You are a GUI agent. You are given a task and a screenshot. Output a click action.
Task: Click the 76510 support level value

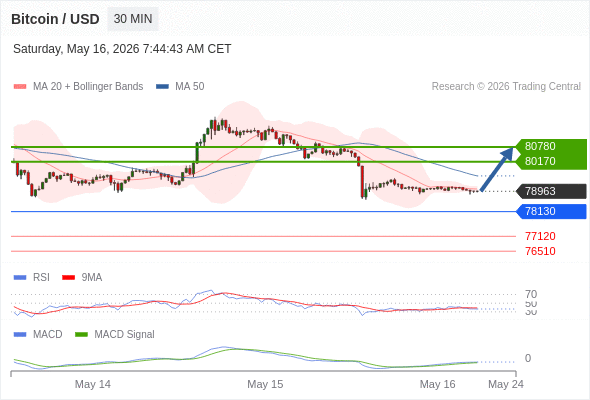point(540,251)
